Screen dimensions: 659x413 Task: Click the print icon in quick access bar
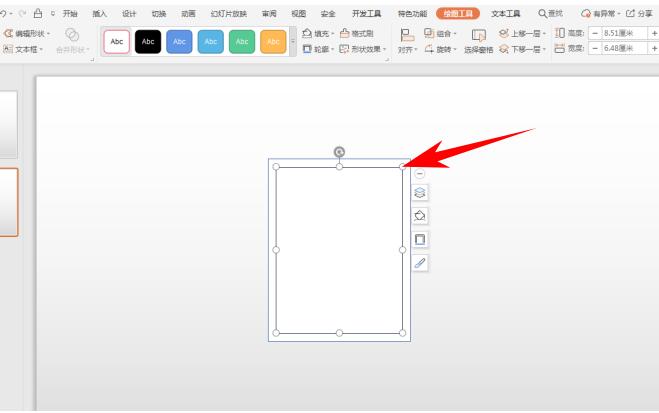(37, 13)
